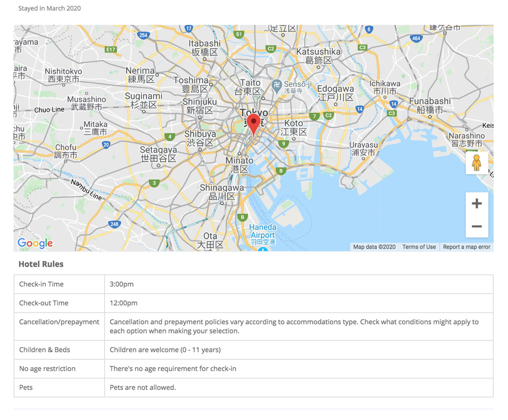Click route 246 highway shield
Viewport: 508px width, 420px height.
(x=115, y=224)
